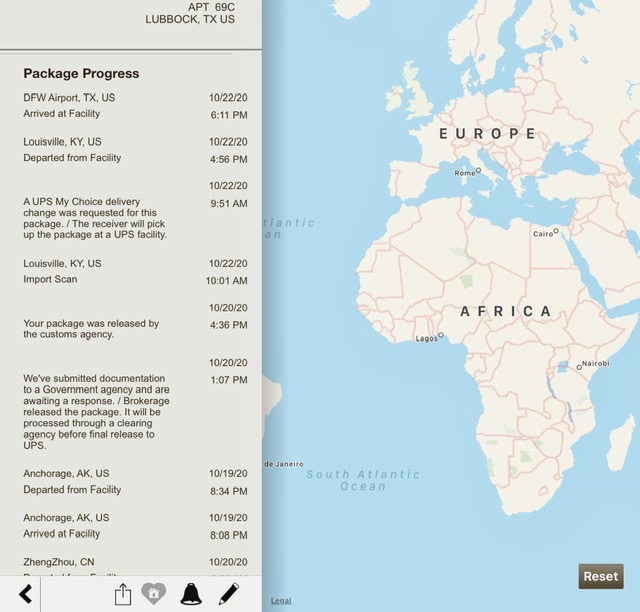The image size is (640, 612).
Task: Open the share sheet icon
Action: [123, 594]
